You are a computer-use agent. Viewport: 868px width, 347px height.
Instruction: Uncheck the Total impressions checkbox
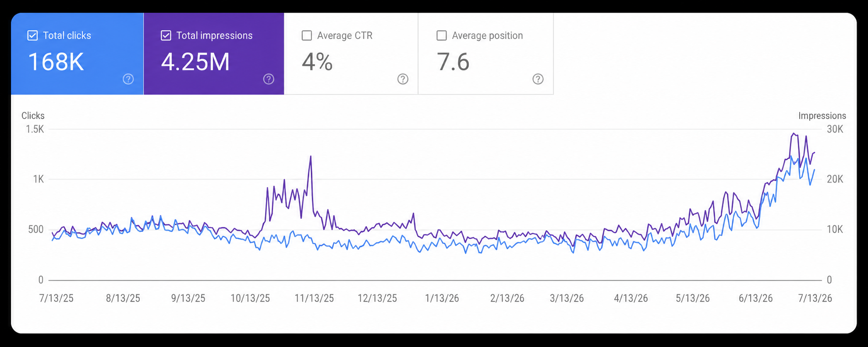(x=166, y=35)
